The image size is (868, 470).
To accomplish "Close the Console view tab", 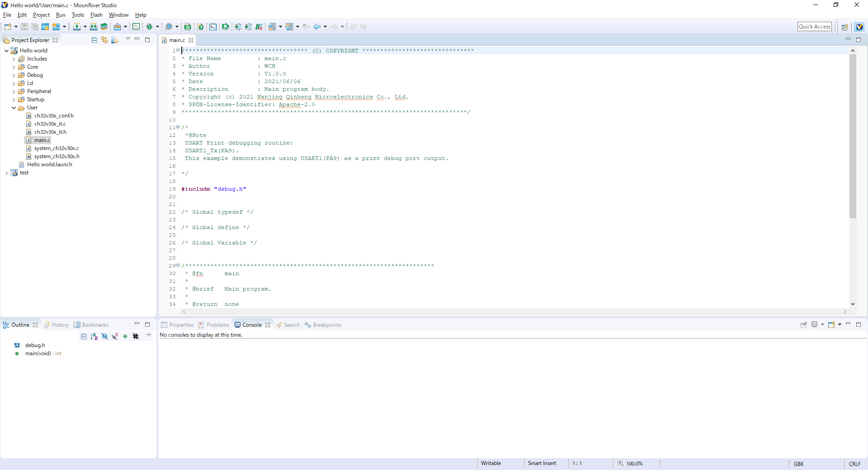I will coord(268,325).
